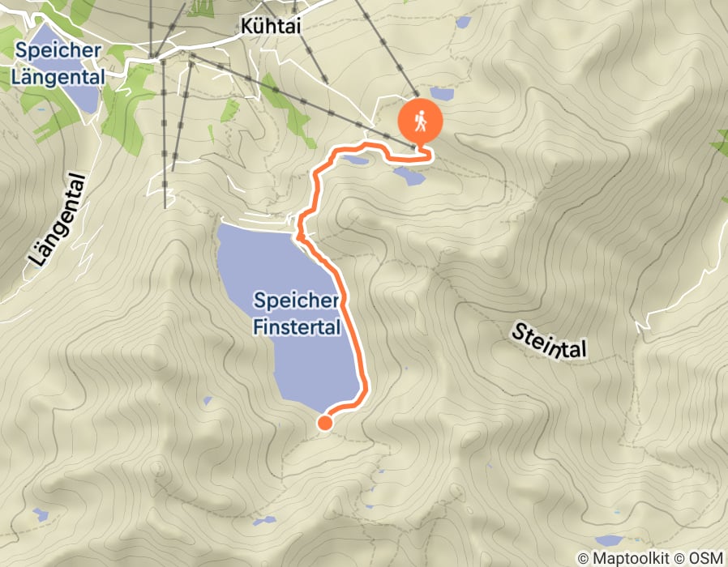Click the Speicher Längental reservoir label
The width and height of the screenshot is (728, 567).
point(58,63)
